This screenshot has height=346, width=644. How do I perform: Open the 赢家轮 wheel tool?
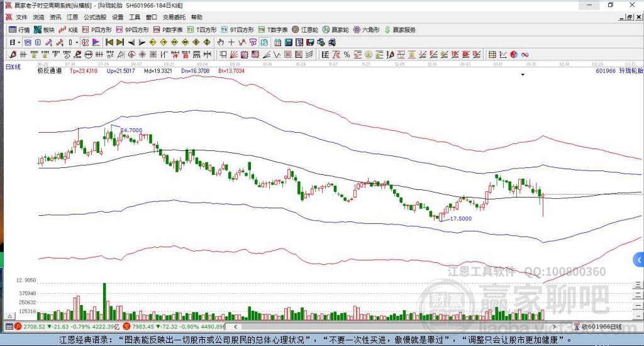pyautogui.click(x=336, y=30)
